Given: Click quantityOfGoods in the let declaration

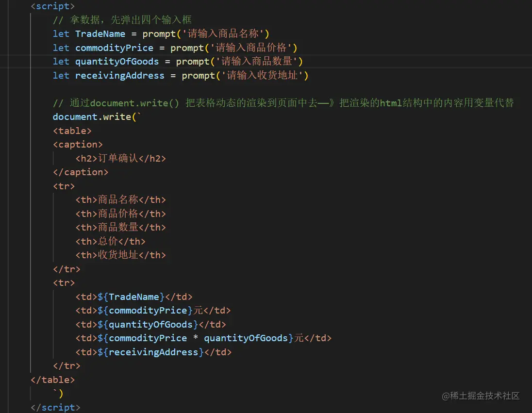Looking at the screenshot, I should 116,62.
